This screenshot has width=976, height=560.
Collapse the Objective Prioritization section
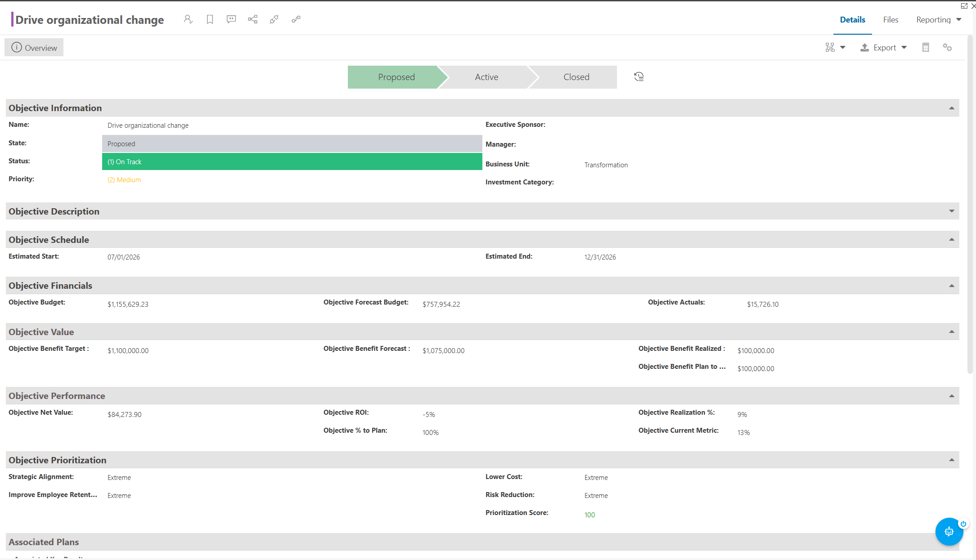(x=952, y=460)
